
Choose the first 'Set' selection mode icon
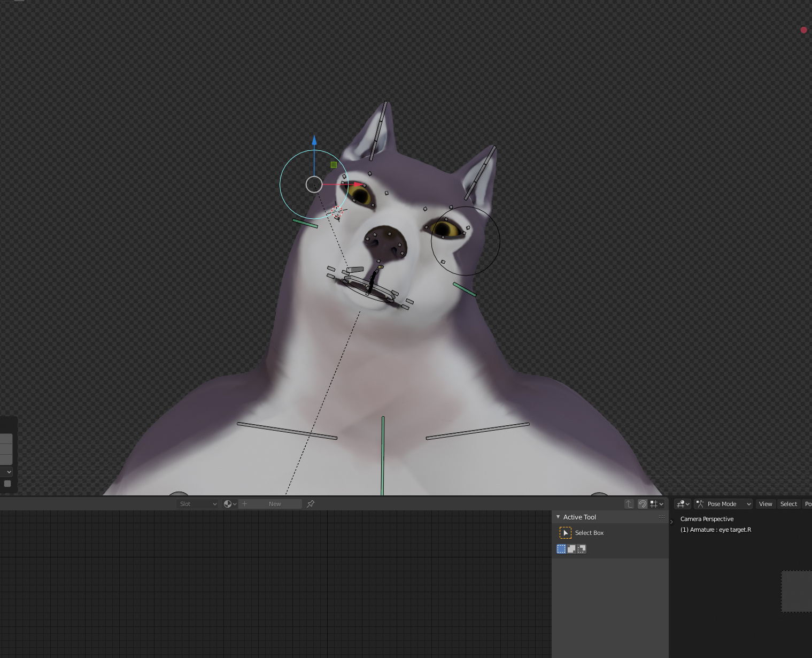(x=561, y=549)
